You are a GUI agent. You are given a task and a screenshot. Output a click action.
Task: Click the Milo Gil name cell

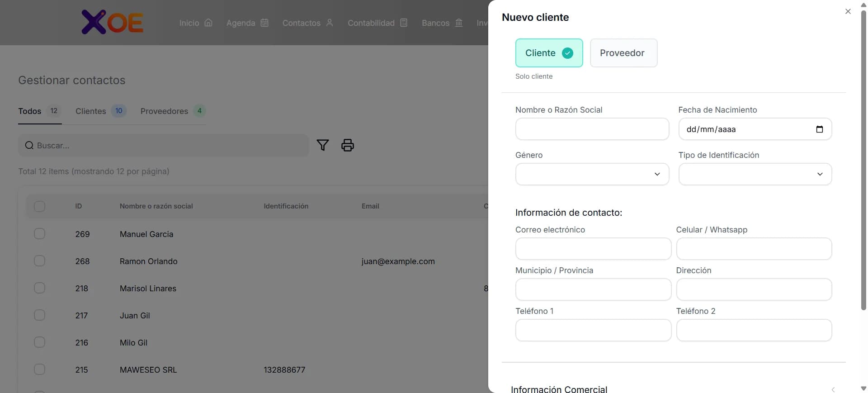[133, 342]
